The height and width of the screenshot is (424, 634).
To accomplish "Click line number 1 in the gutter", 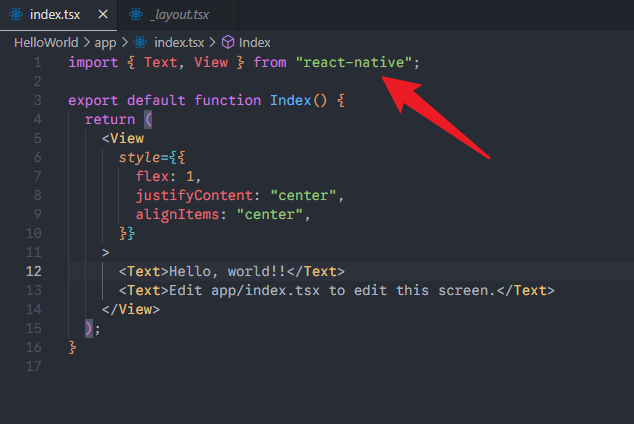I will coord(37,62).
